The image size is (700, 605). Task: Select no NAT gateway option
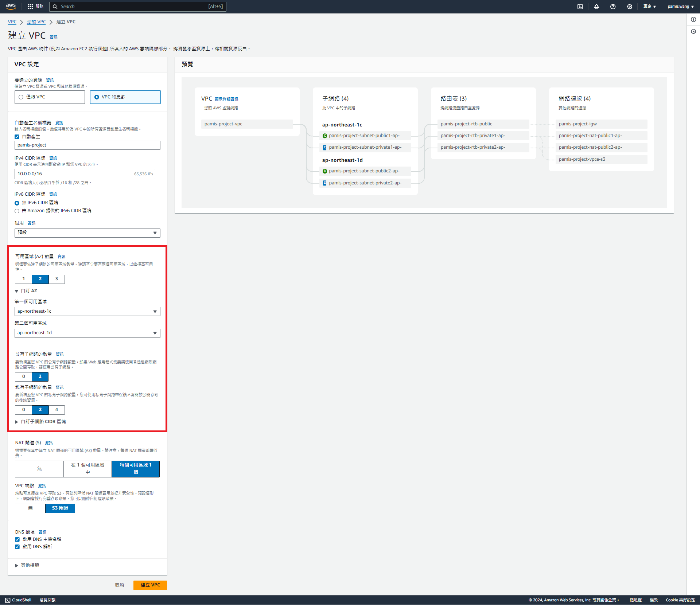39,469
